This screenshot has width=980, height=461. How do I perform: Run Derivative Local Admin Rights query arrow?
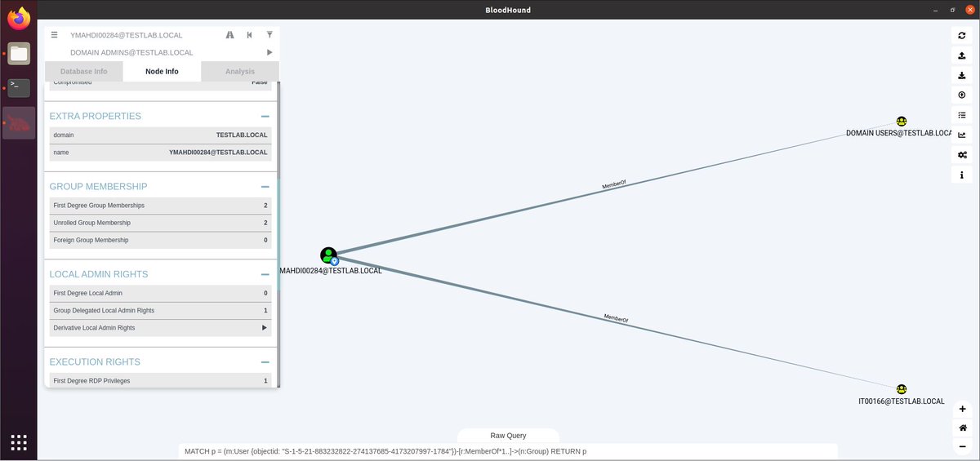pyautogui.click(x=264, y=328)
